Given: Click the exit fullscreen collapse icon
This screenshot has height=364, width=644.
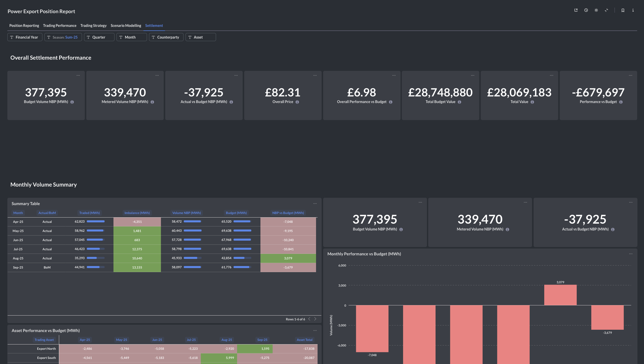Looking at the screenshot, I should (x=606, y=10).
